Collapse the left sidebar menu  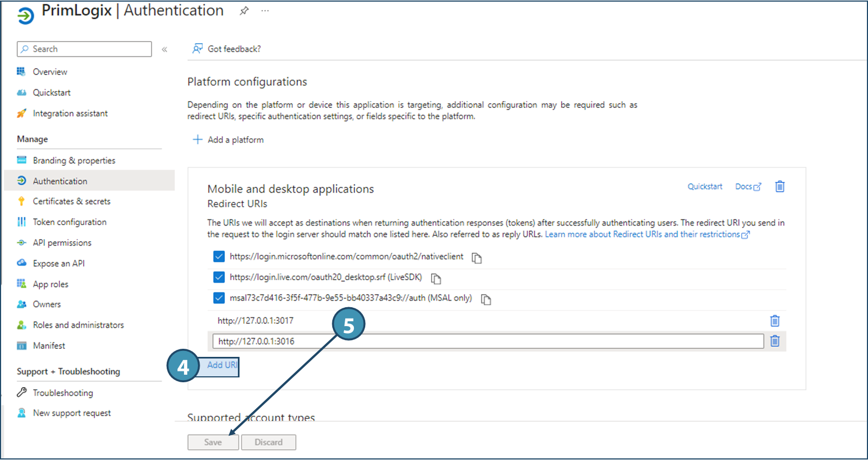tap(165, 49)
